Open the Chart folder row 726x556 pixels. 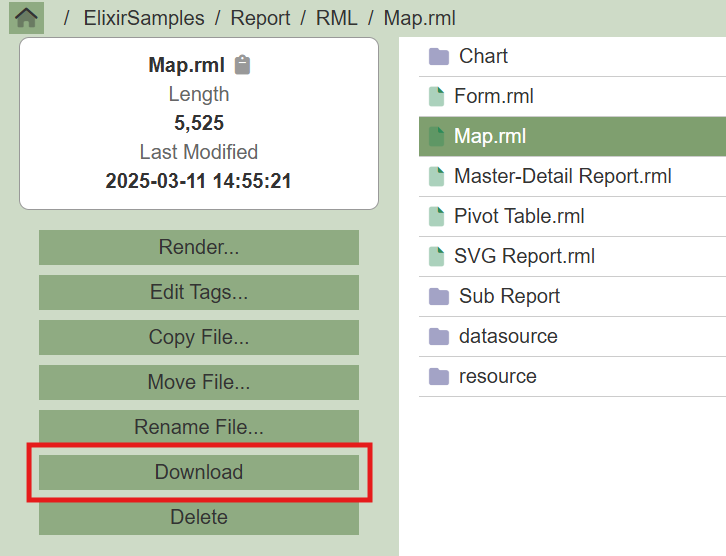(x=572, y=56)
